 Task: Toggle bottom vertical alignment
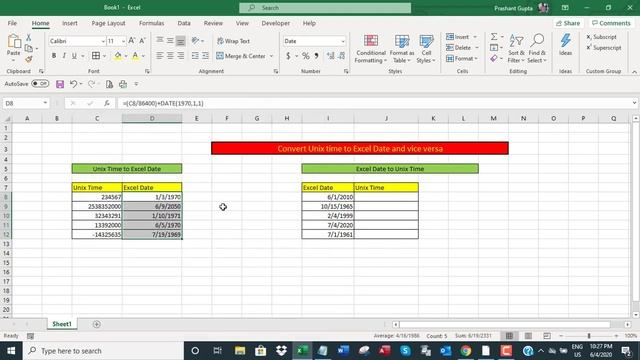click(180, 41)
